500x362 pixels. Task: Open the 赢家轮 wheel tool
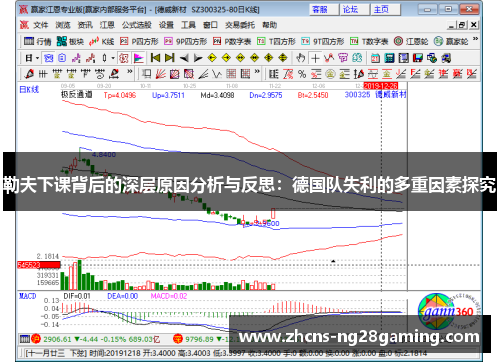(x=451, y=41)
